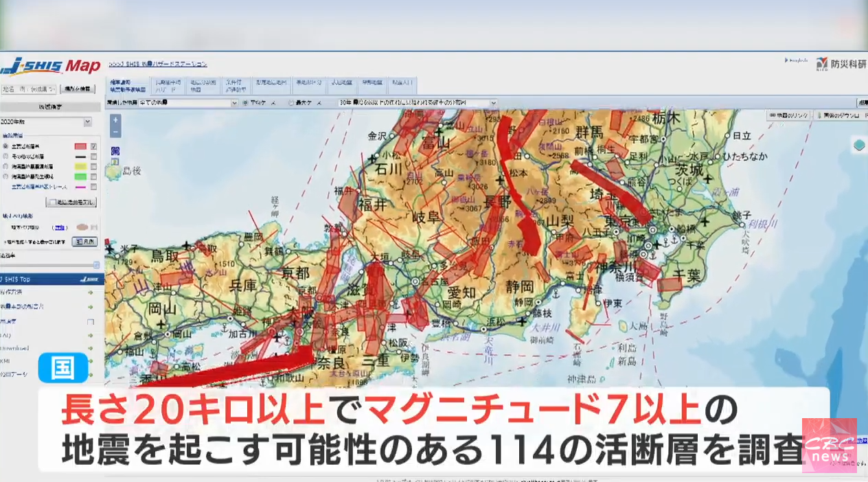Select the 最大ケース radio button
Viewport: 868px width, 482px height.
(291, 103)
